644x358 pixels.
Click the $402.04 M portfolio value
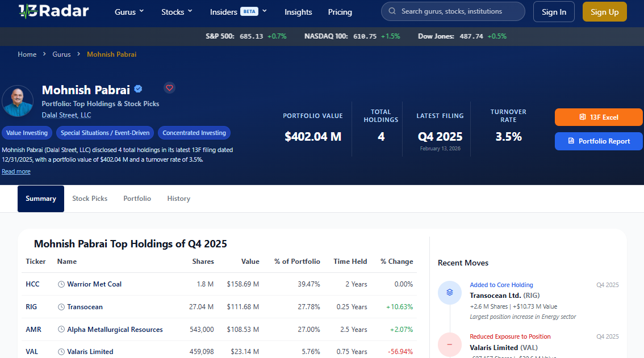pyautogui.click(x=313, y=137)
